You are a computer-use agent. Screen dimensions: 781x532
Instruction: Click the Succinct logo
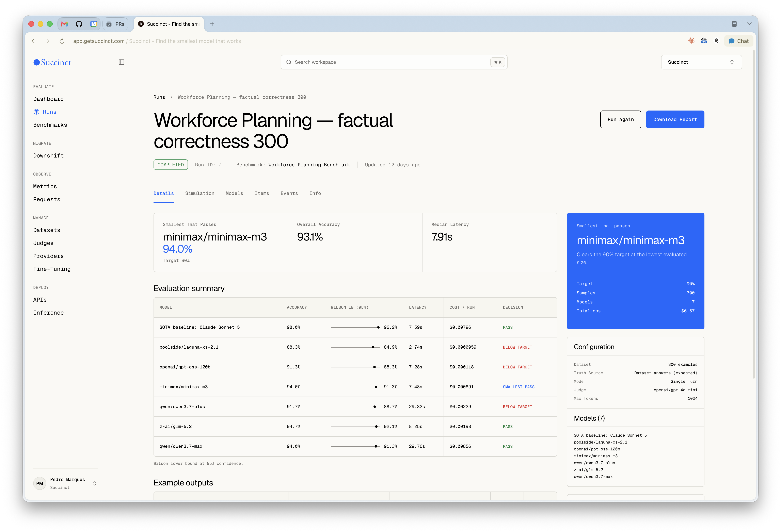(52, 63)
